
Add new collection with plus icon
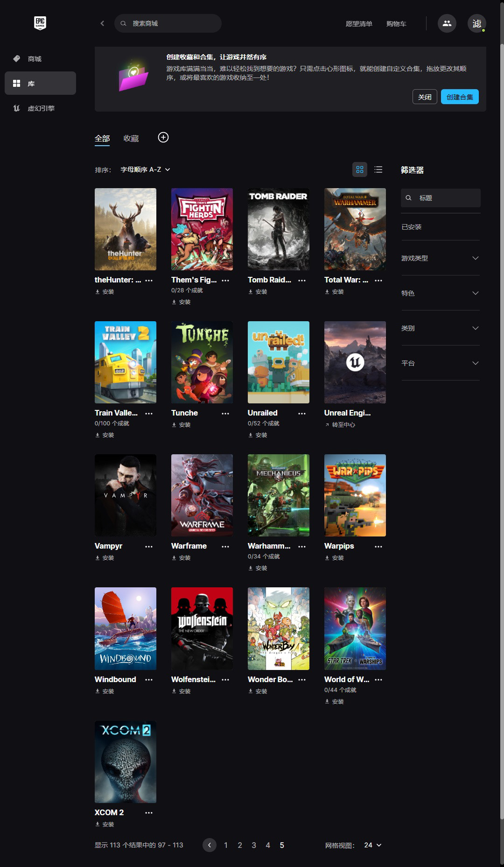(x=163, y=137)
